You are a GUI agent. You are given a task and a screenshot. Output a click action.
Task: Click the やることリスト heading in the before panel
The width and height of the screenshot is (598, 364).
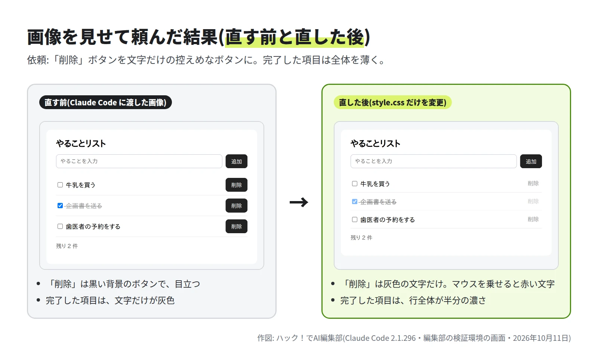(x=81, y=144)
